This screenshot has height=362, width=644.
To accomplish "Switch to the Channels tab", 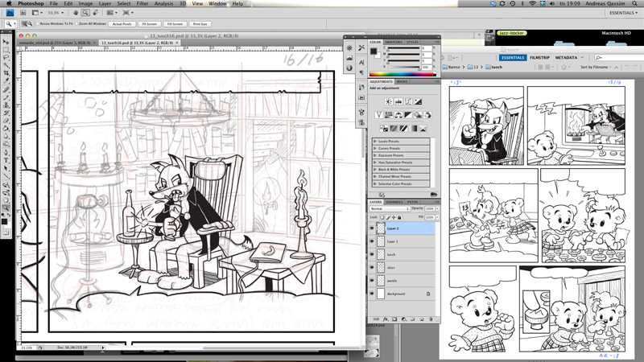I will pyautogui.click(x=394, y=202).
